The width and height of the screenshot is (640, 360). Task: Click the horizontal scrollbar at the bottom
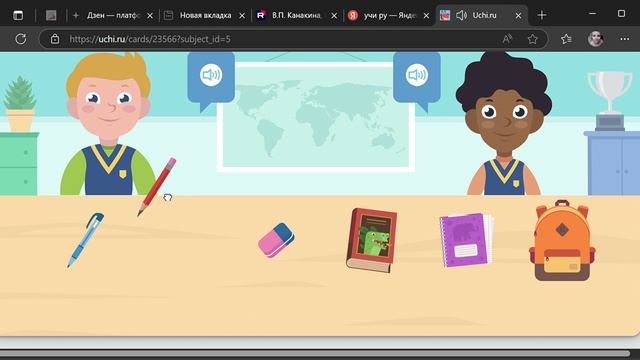pyautogui.click(x=315, y=353)
